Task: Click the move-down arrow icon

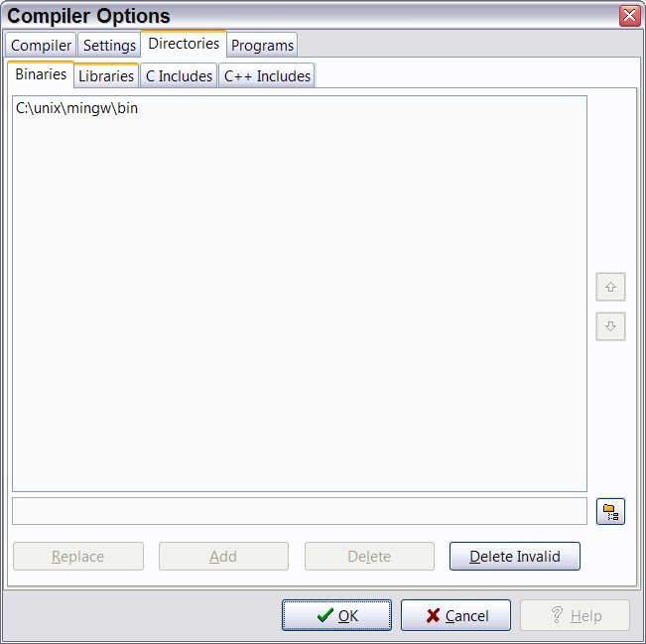Action: click(x=610, y=326)
